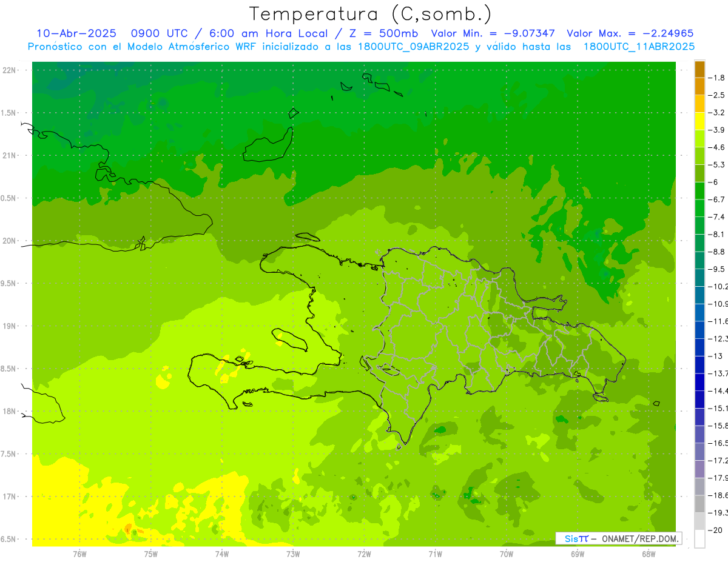Click the '74W' longitude axis label
This screenshot has height=562, width=728.
pyautogui.click(x=221, y=554)
